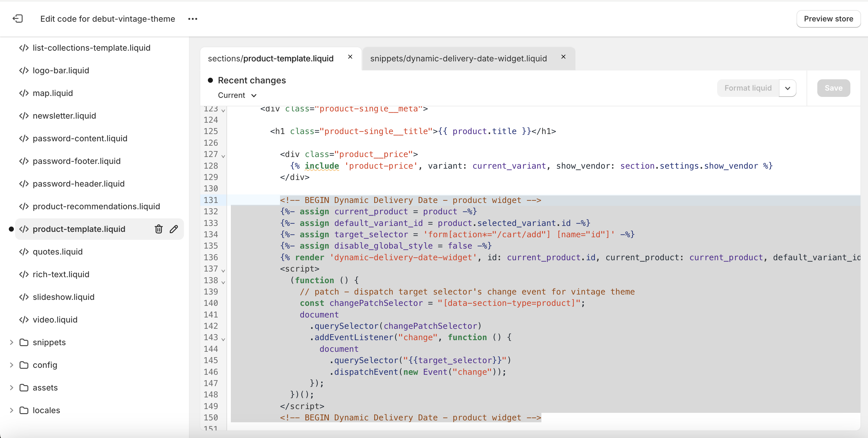Click the 'Edit code for debut-vintage-theme' title
Image resolution: width=868 pixels, height=438 pixels.
108,19
